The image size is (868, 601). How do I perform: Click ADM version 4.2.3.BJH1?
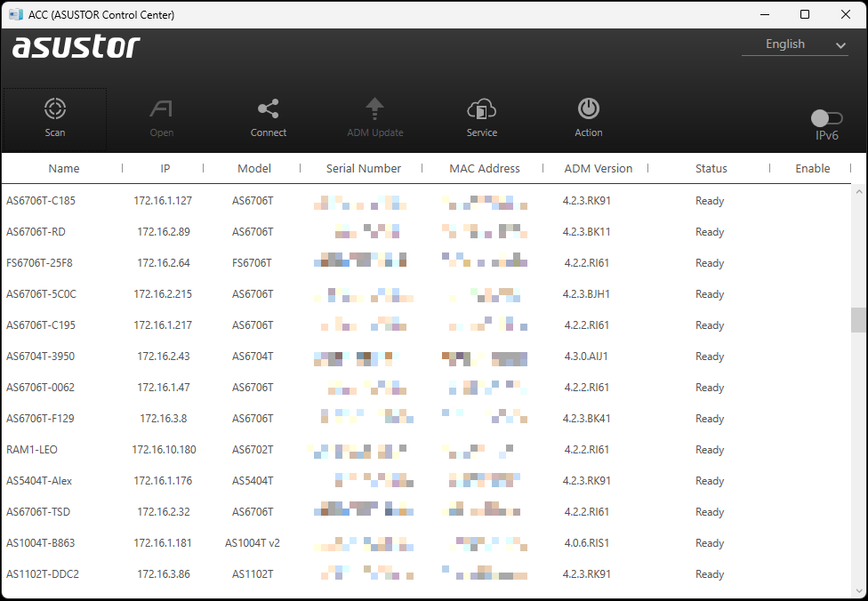(586, 294)
